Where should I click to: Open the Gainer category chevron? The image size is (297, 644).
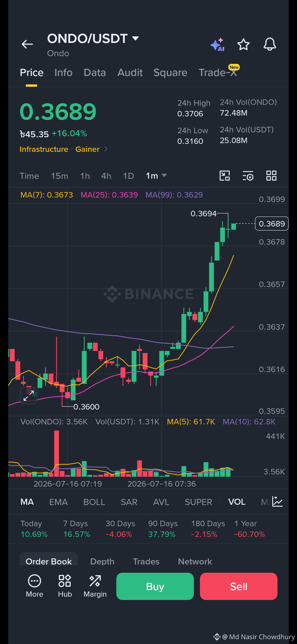coord(106,149)
